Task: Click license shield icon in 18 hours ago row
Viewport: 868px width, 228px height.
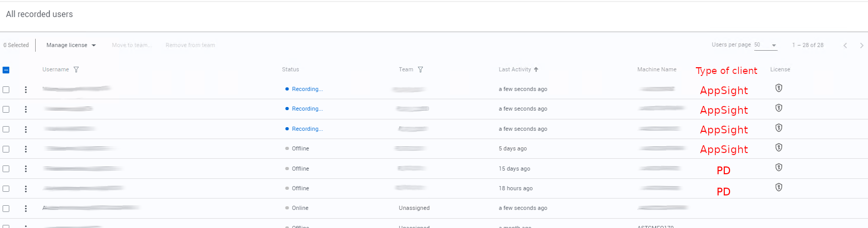Action: 779,187
